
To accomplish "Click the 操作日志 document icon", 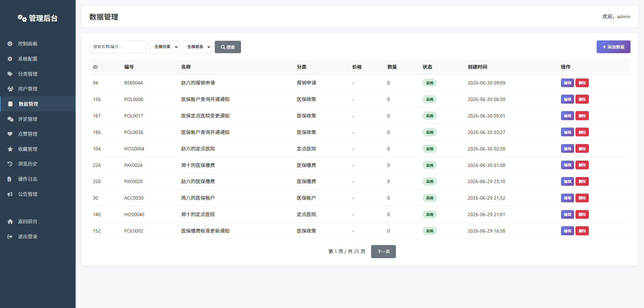I will [x=10, y=179].
